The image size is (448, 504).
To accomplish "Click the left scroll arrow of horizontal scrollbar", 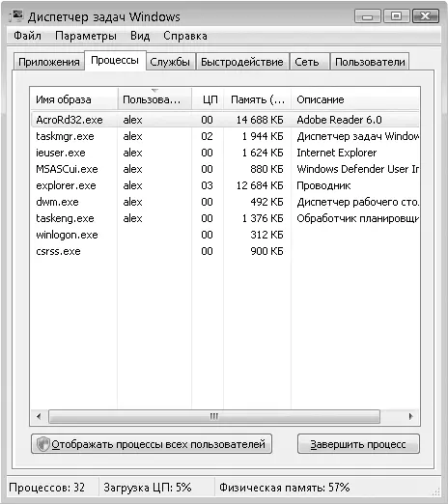I will pos(39,416).
